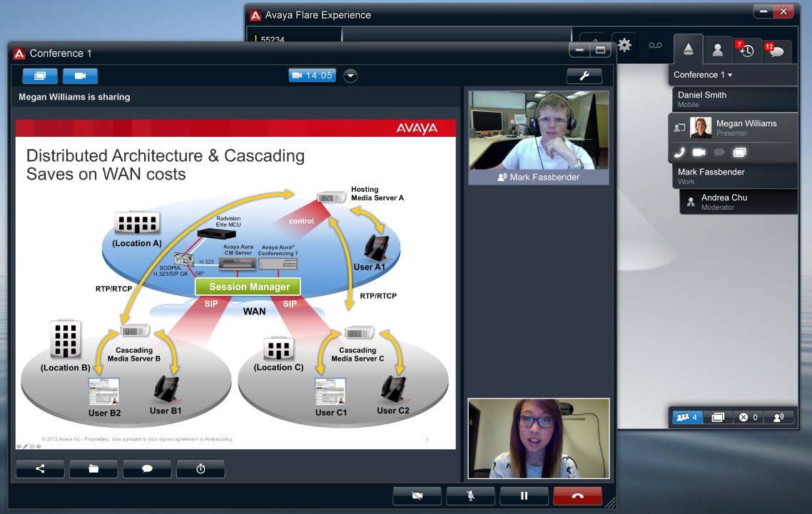Expand the dropdown next to the call timer

click(x=350, y=76)
